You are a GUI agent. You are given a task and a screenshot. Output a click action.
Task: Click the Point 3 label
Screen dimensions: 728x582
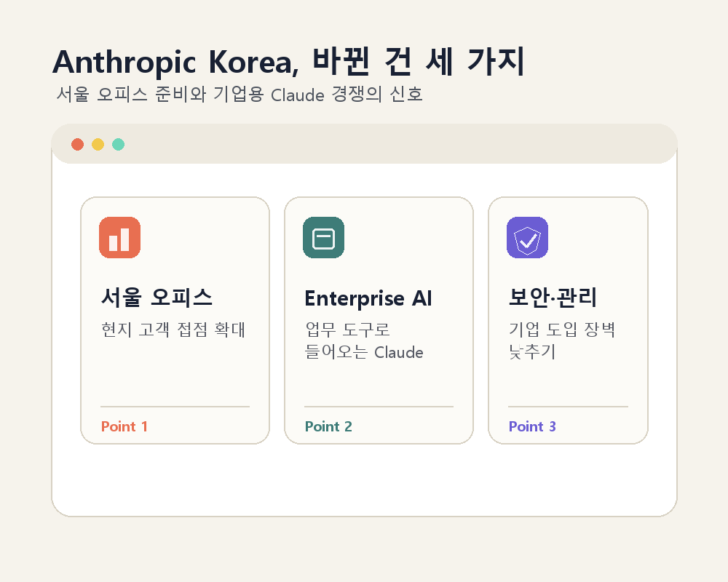click(x=532, y=426)
